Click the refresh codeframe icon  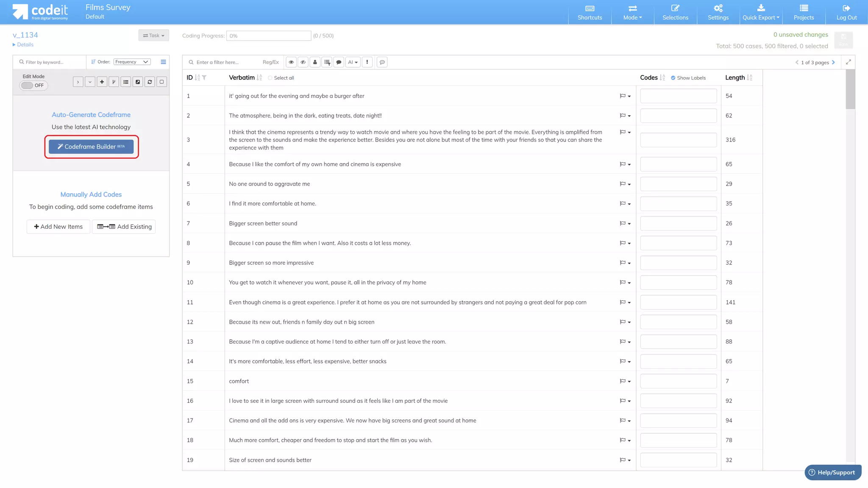pos(150,82)
